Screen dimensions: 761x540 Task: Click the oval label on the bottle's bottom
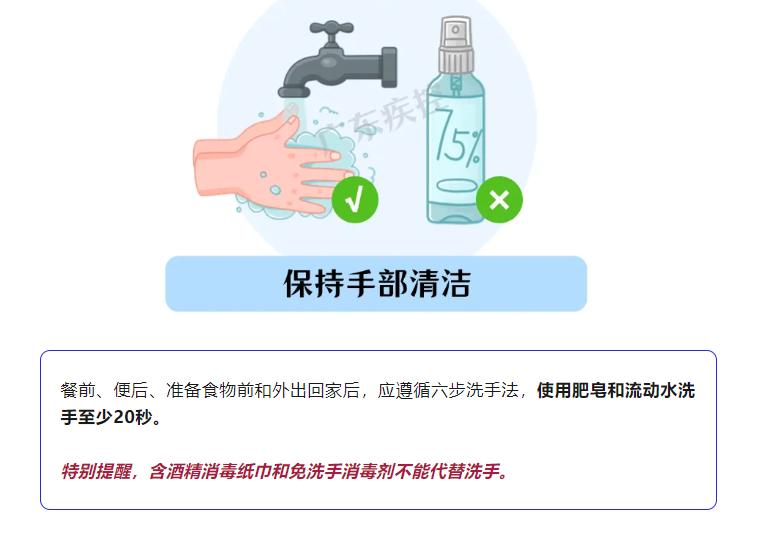pyautogui.click(x=456, y=185)
